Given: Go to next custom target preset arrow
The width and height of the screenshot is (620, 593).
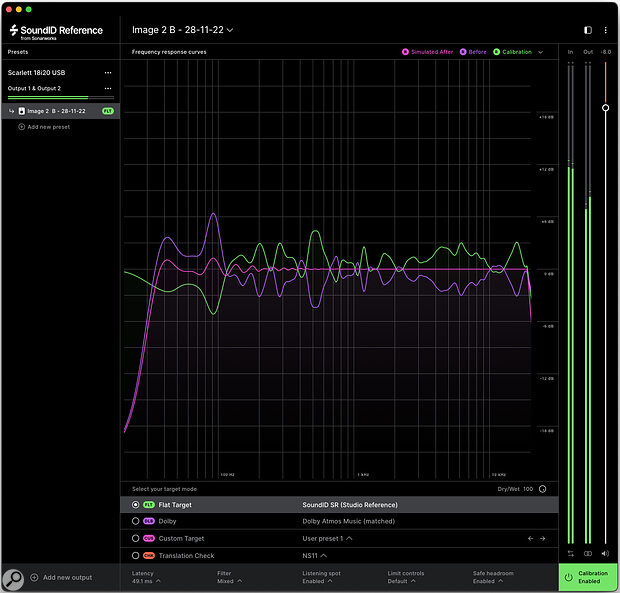Looking at the screenshot, I should [542, 538].
